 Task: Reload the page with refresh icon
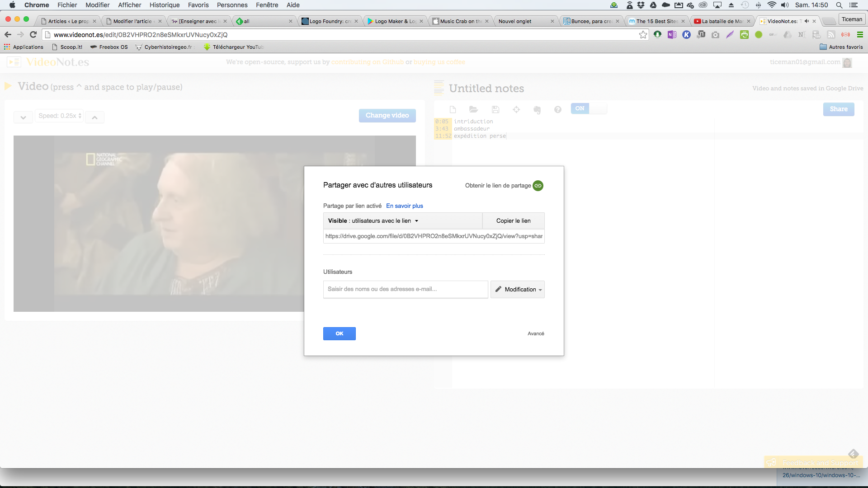pyautogui.click(x=33, y=35)
